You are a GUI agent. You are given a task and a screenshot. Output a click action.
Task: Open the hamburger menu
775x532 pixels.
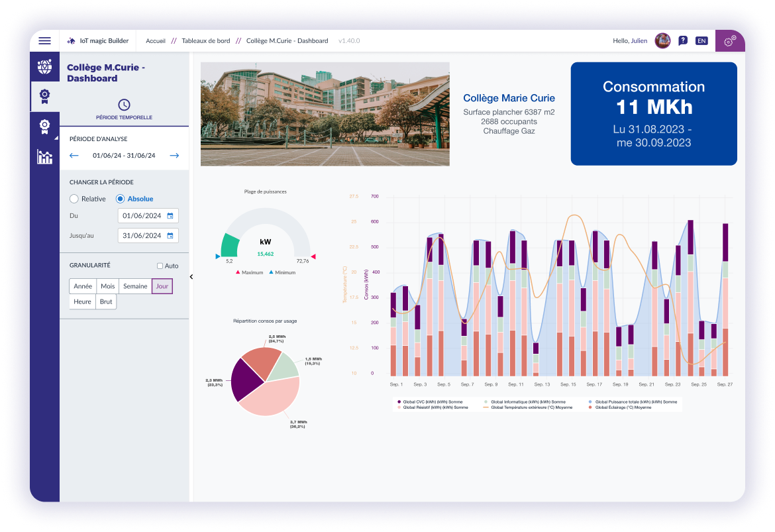tap(44, 41)
